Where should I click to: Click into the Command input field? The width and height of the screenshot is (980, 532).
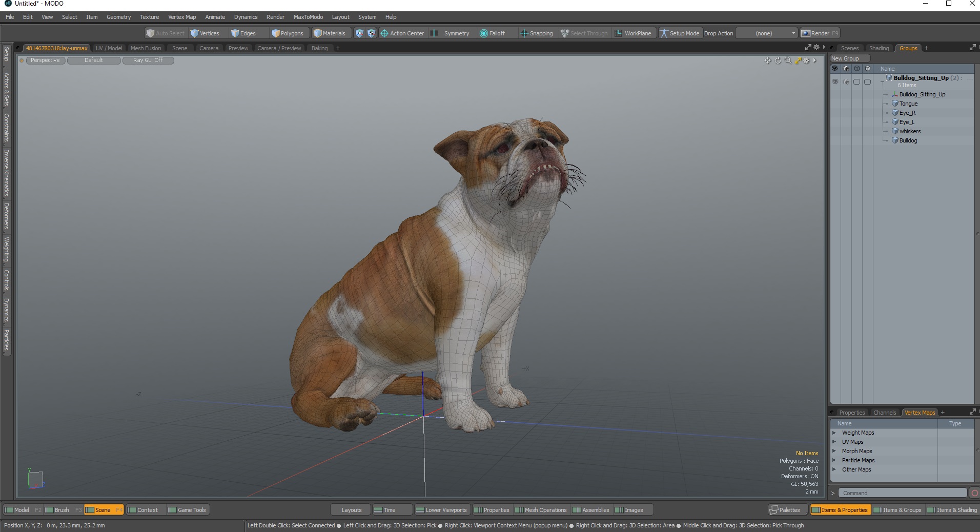[x=902, y=493]
